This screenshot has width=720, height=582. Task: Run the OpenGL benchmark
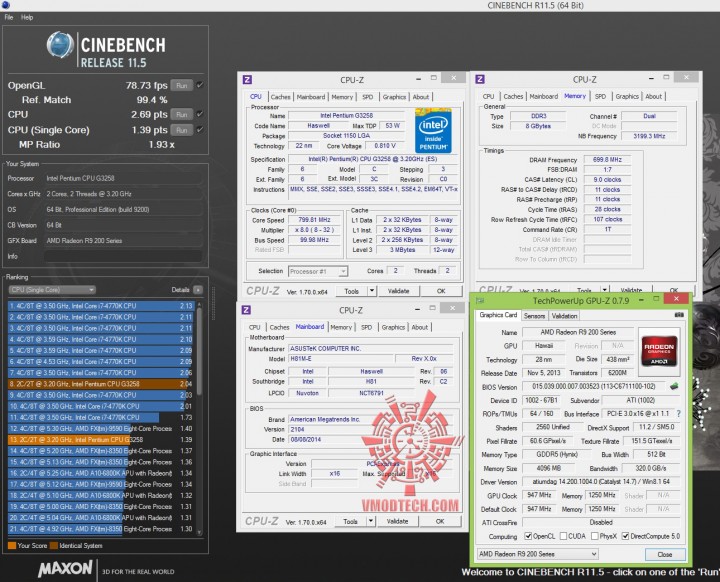click(x=181, y=85)
